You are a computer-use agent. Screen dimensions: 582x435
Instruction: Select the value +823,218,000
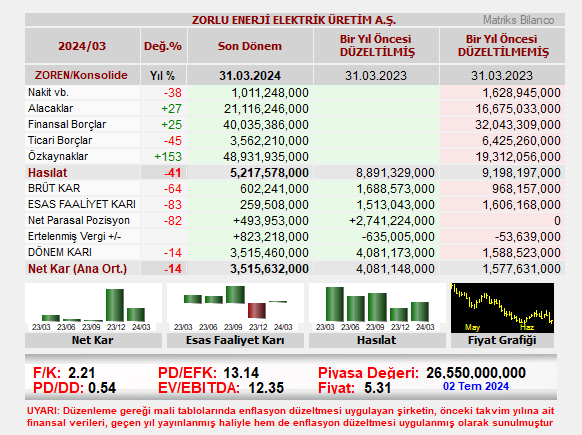coord(271,237)
